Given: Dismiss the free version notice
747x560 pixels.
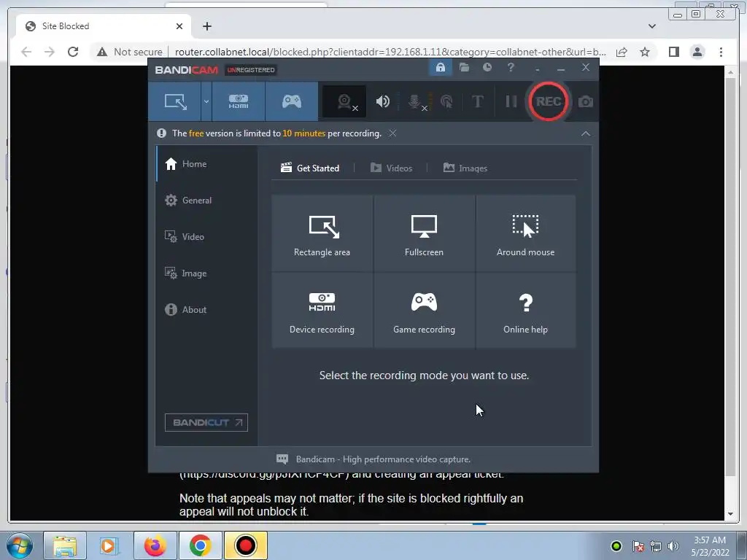Looking at the screenshot, I should point(392,133).
